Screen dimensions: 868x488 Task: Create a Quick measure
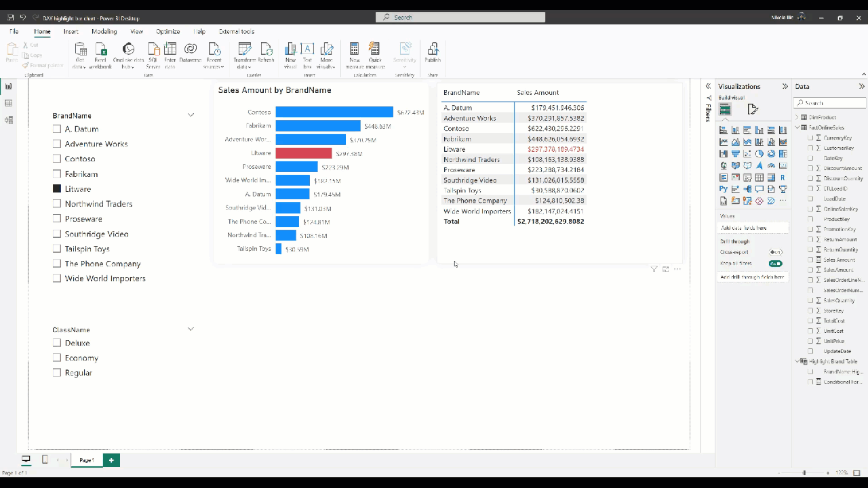tap(374, 56)
